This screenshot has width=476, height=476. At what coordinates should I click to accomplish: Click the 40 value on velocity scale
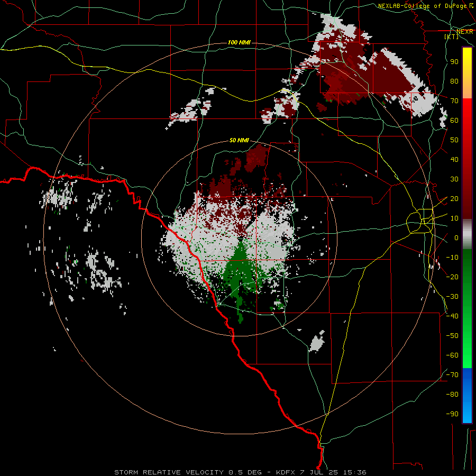454,160
